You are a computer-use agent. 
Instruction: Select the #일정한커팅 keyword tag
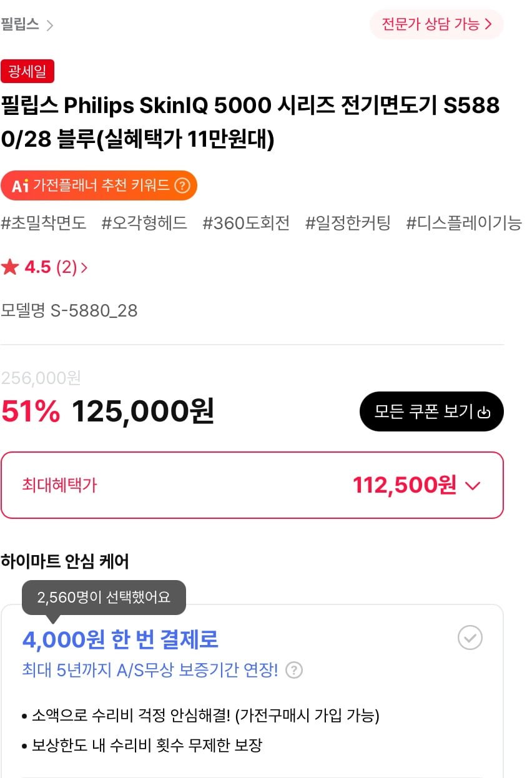(347, 224)
